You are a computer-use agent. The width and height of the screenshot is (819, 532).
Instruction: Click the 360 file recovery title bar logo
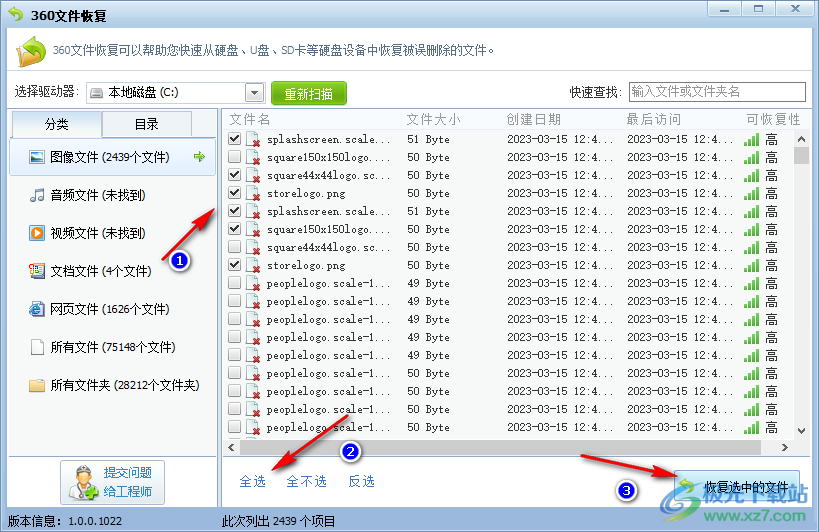click(16, 15)
